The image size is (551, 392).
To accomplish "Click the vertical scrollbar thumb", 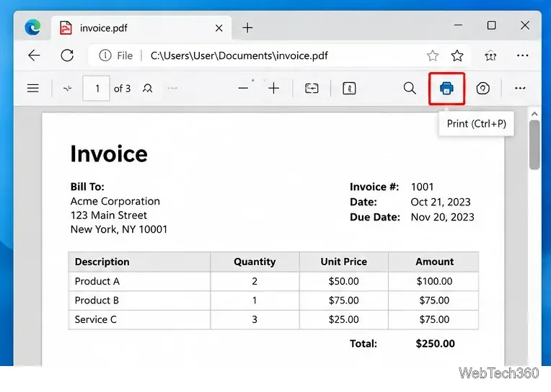I will click(x=534, y=145).
